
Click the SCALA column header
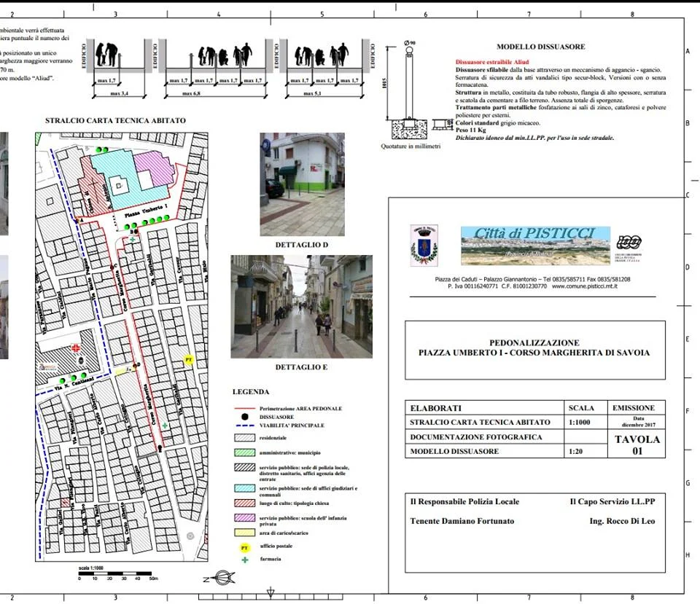tap(581, 408)
